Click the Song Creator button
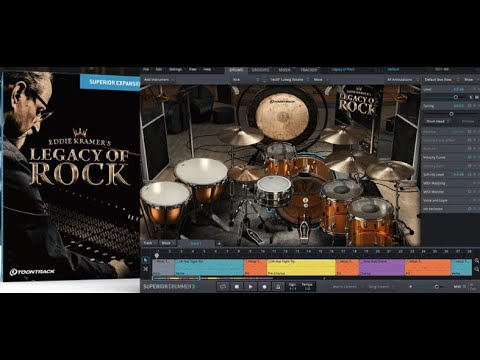Viewport: 480px width, 360px height. 380,287
